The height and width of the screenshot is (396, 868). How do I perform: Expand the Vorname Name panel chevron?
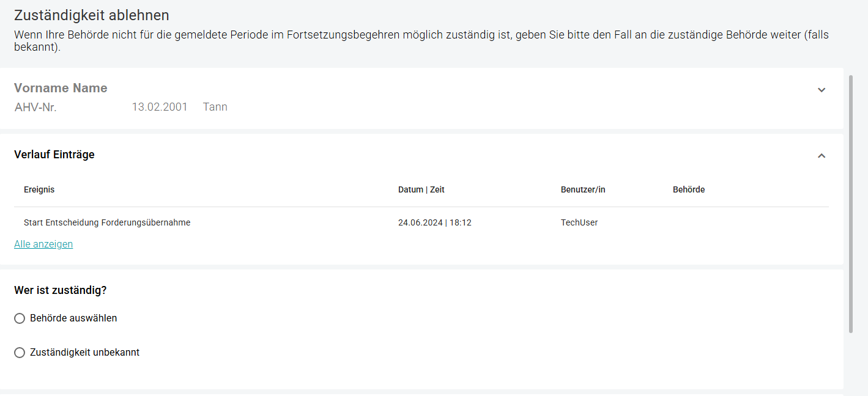tap(821, 90)
